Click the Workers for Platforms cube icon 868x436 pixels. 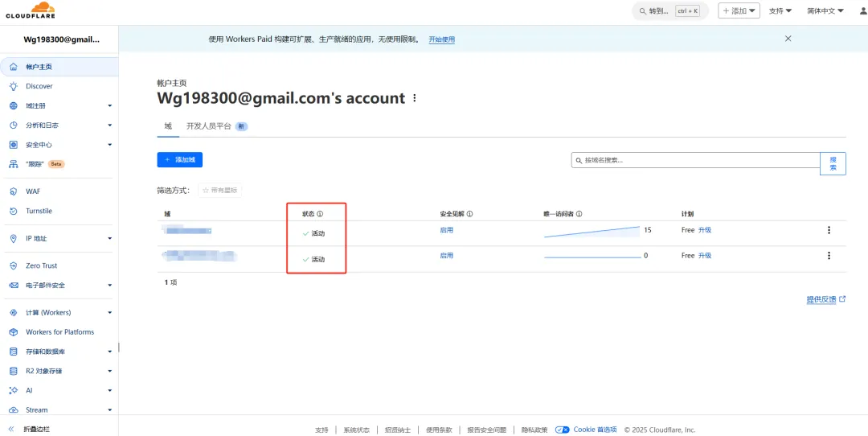(14, 332)
